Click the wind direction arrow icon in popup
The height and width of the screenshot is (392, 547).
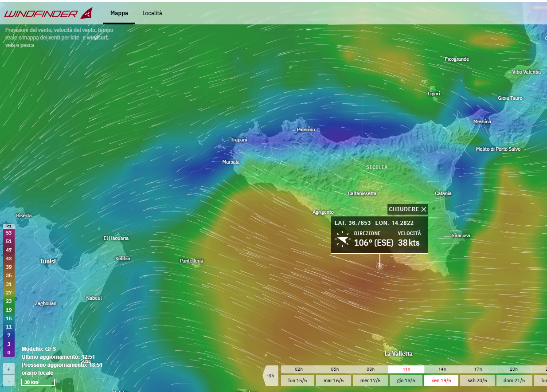[343, 239]
